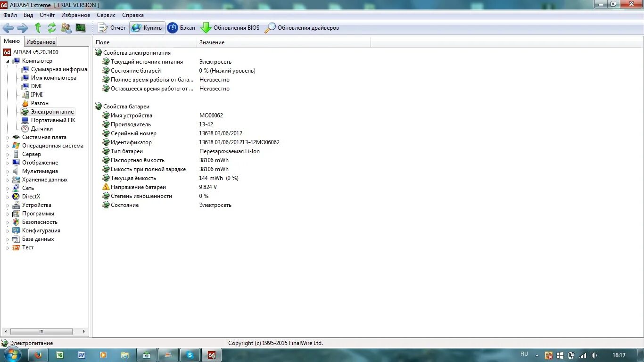The height and width of the screenshot is (362, 644).
Task: Select Суммарная информация tree item
Action: click(59, 69)
